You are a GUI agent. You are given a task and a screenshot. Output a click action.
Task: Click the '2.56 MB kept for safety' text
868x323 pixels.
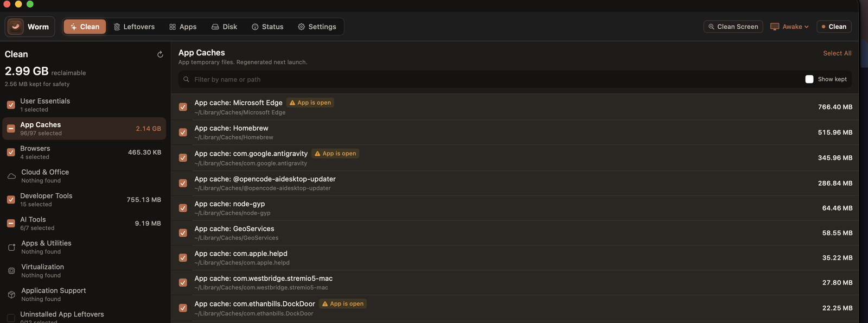point(37,84)
